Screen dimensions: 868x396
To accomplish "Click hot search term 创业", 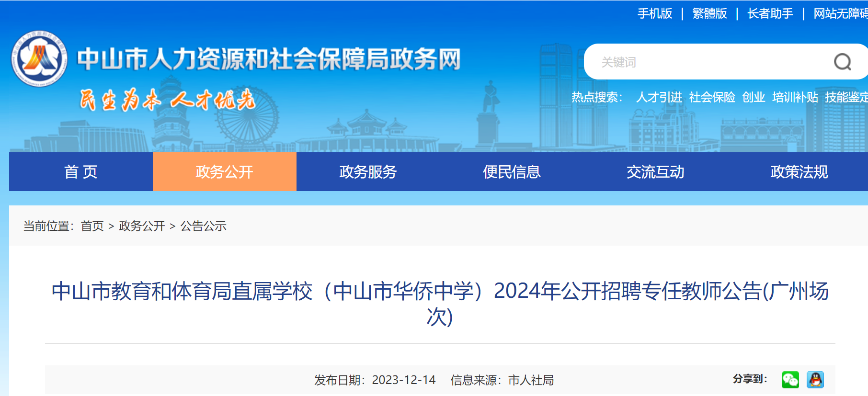I will coord(754,97).
